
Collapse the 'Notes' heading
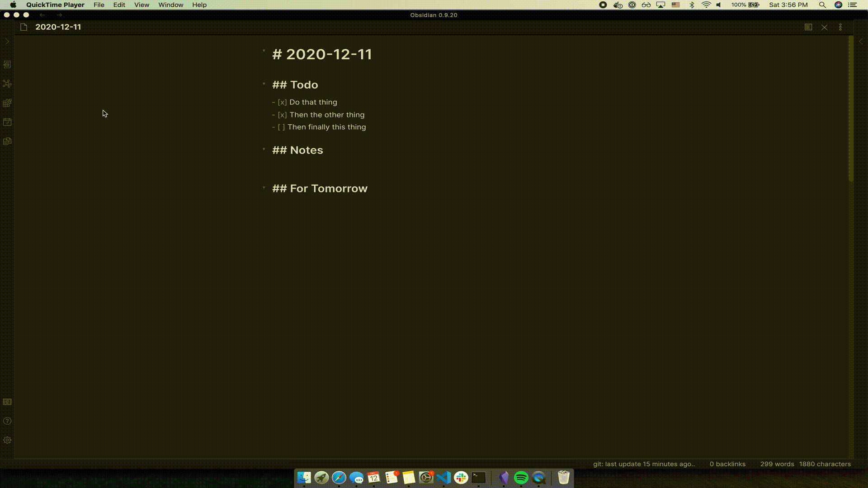264,149
